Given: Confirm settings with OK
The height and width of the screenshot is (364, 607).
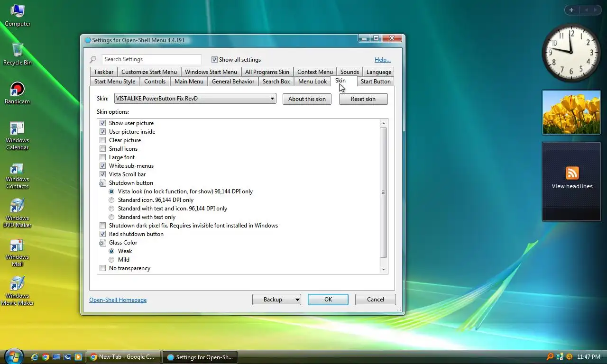Looking at the screenshot, I should point(328,300).
